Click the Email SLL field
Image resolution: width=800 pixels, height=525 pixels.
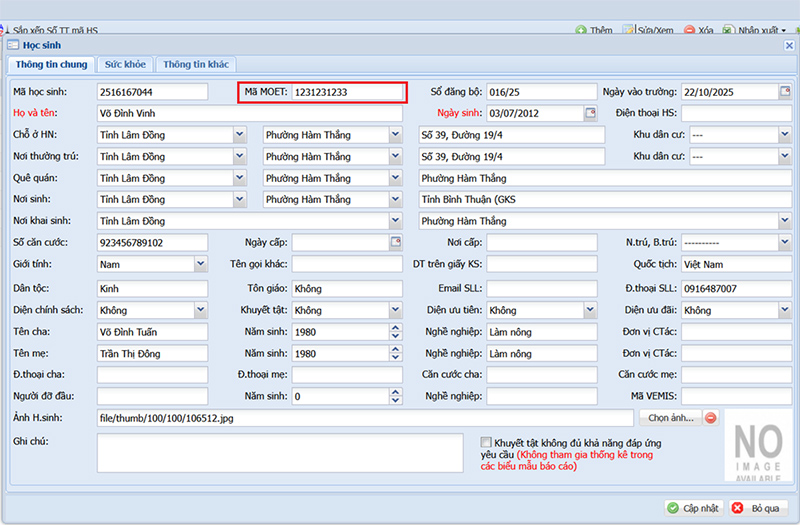542,288
